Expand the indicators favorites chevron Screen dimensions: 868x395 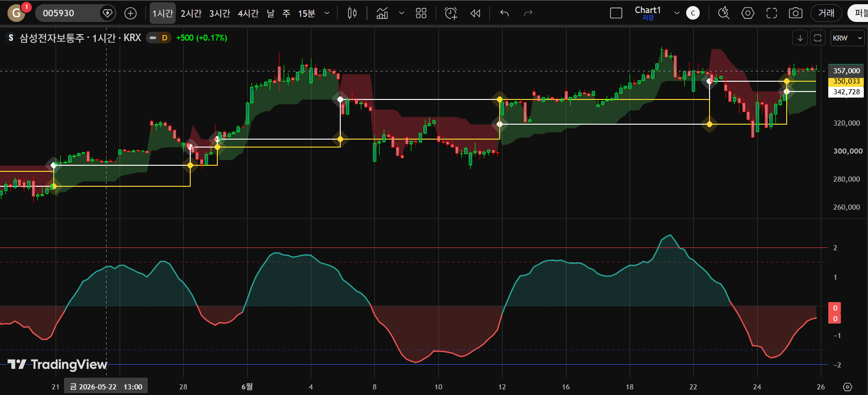[x=402, y=13]
